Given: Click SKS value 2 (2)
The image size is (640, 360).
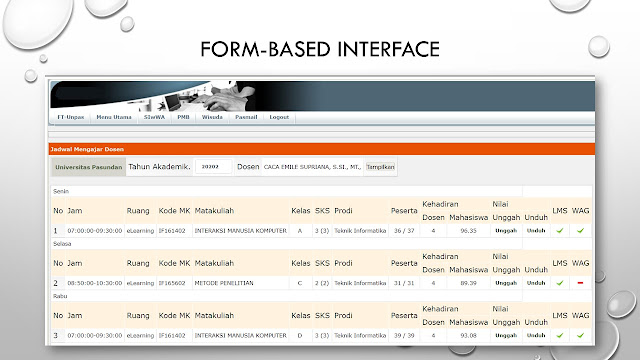Looking at the screenshot, I should click(x=322, y=283).
